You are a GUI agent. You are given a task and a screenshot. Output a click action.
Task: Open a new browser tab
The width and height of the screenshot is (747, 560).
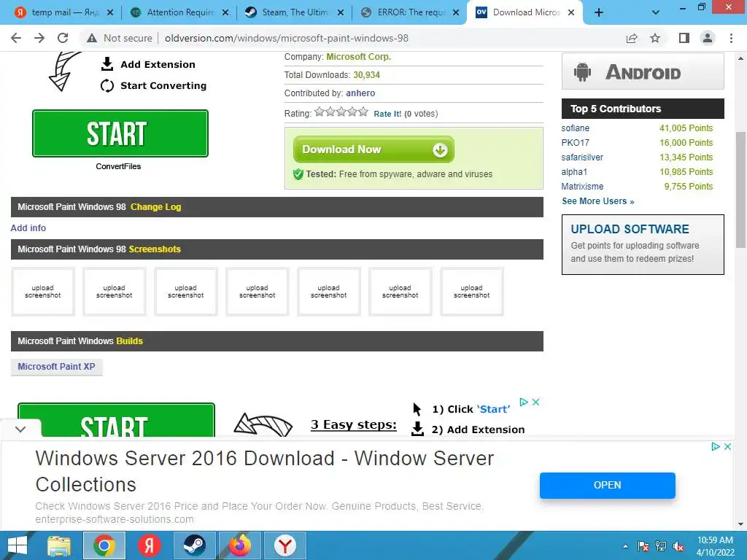[x=599, y=13]
